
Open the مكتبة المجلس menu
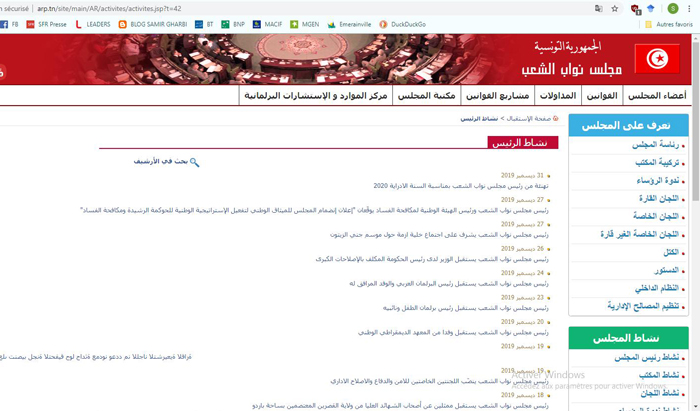[x=426, y=95]
